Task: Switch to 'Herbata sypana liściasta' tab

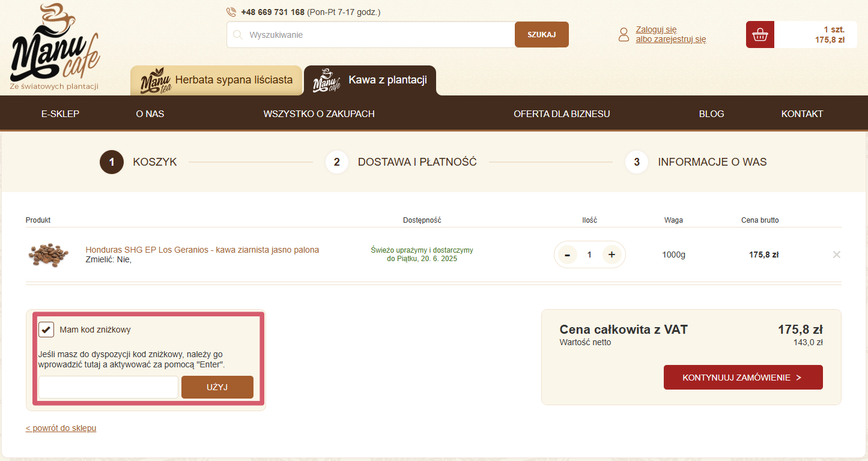Action: [x=216, y=80]
